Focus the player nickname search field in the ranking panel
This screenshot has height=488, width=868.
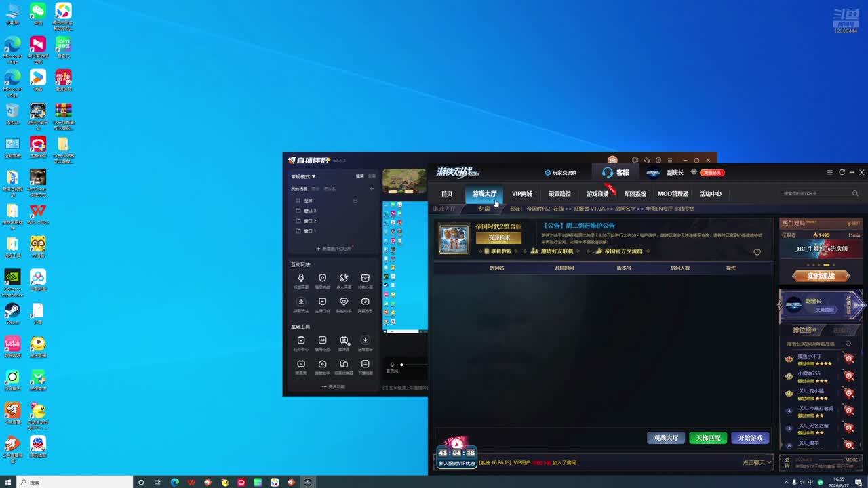pyautogui.click(x=819, y=344)
